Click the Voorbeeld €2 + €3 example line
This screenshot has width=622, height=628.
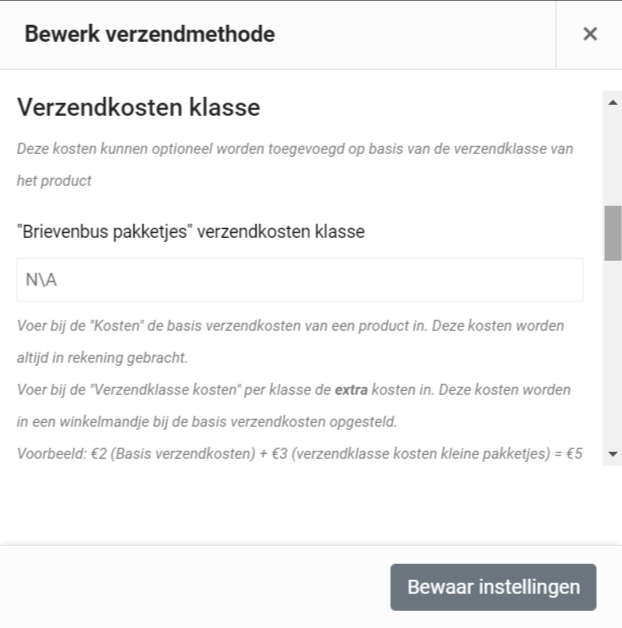(300, 454)
